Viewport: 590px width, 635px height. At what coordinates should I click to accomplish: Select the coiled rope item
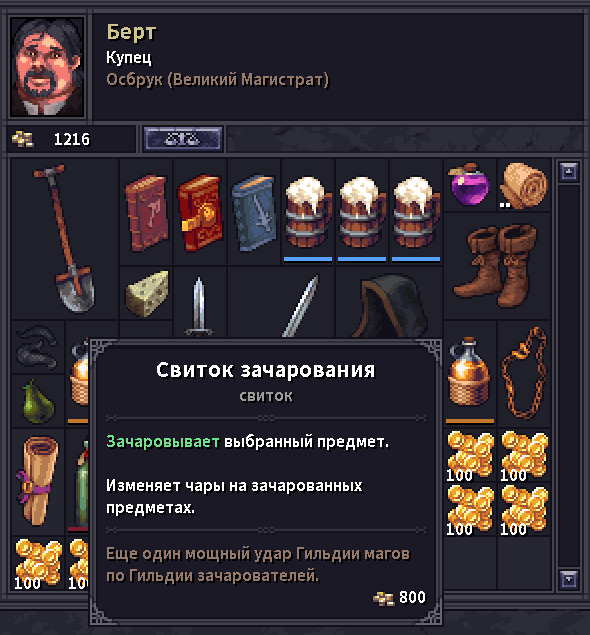pyautogui.click(x=524, y=373)
